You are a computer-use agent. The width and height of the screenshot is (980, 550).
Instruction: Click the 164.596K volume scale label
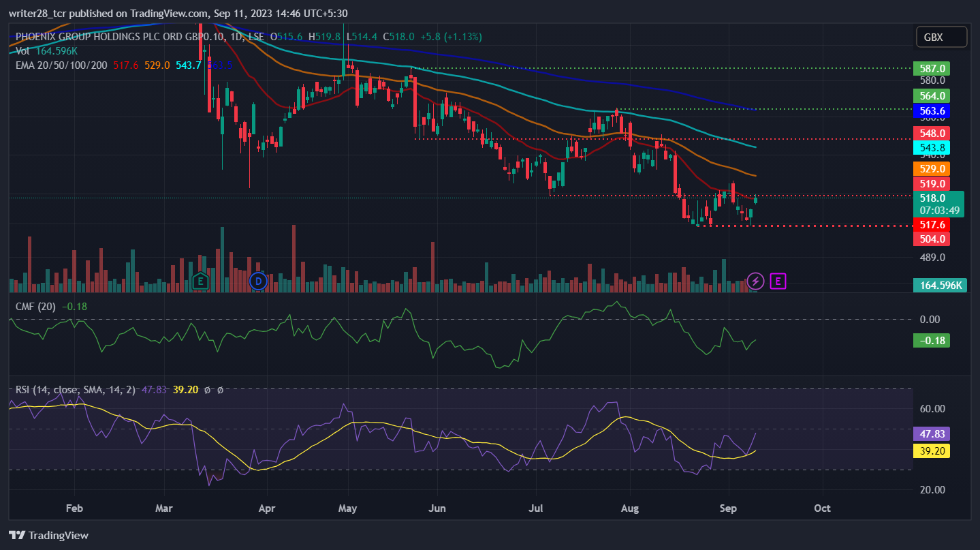coord(940,285)
